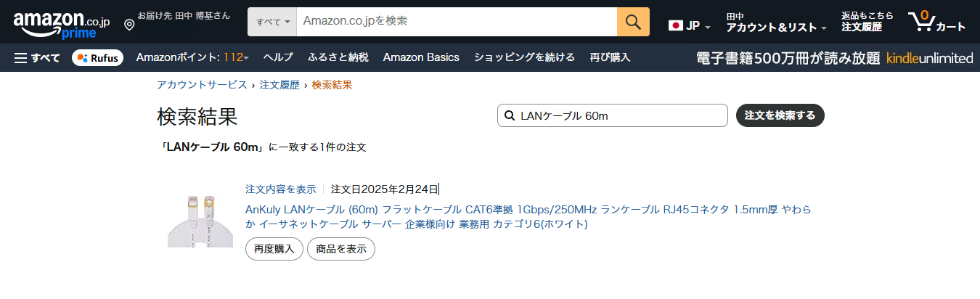
Task: Click the delivery location pin icon
Action: point(129,25)
